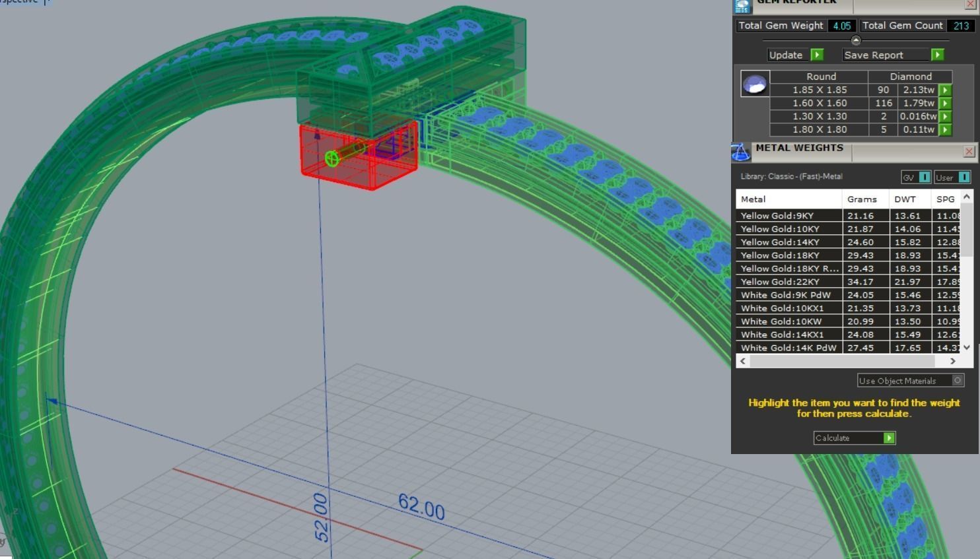
Task: Click the SPG column header
Action: pos(946,199)
